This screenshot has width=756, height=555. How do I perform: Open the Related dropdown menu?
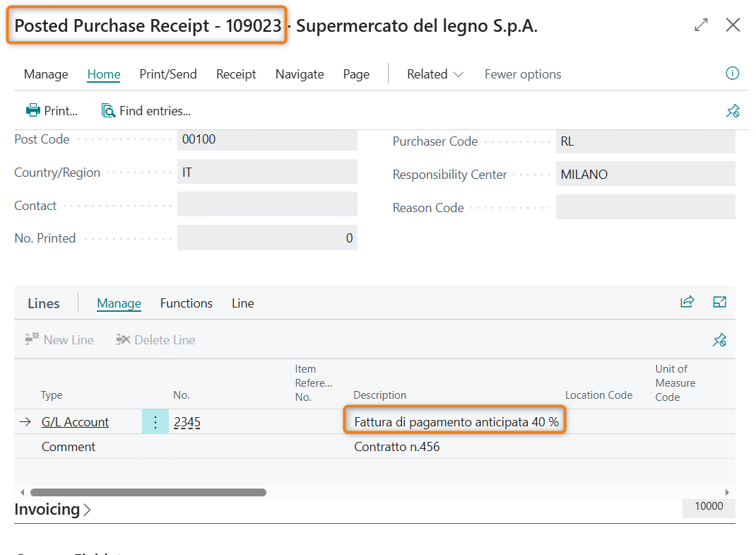[x=435, y=74]
